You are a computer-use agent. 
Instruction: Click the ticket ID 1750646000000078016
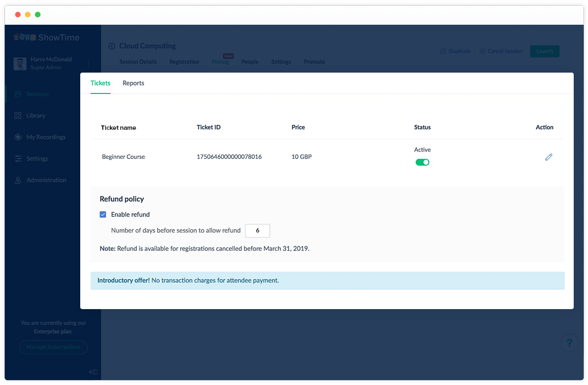[229, 157]
